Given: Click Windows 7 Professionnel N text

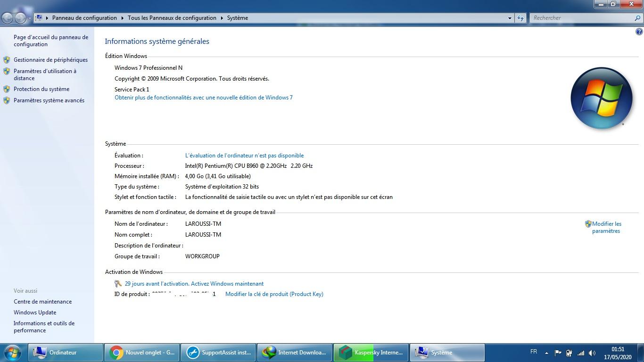Looking at the screenshot, I should (x=149, y=68).
